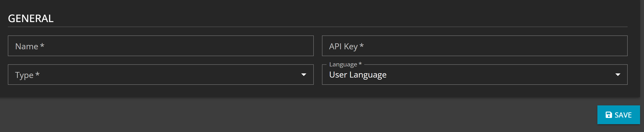Screen dimensions: 644x132
Task: Click the required asterisk next to Name
Action: 42,46
